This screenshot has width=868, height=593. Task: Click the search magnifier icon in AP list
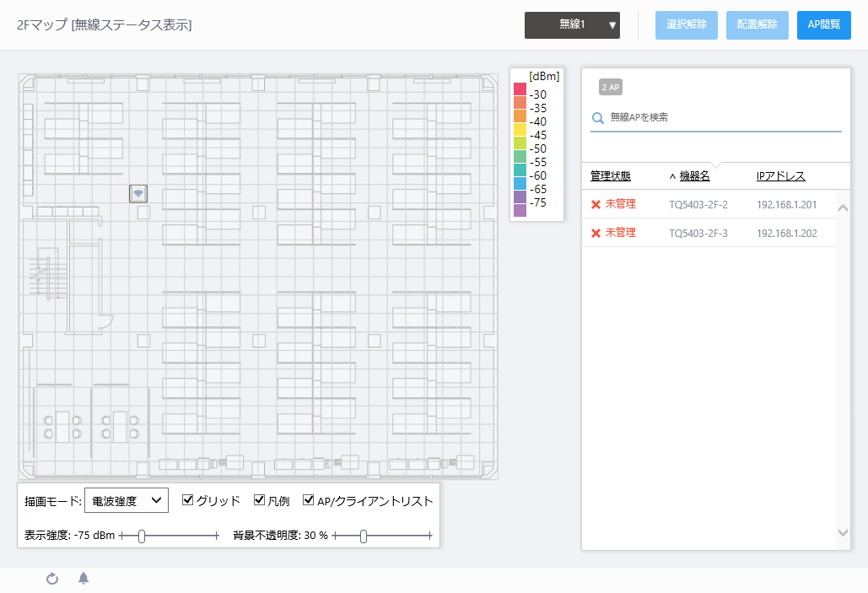(598, 117)
